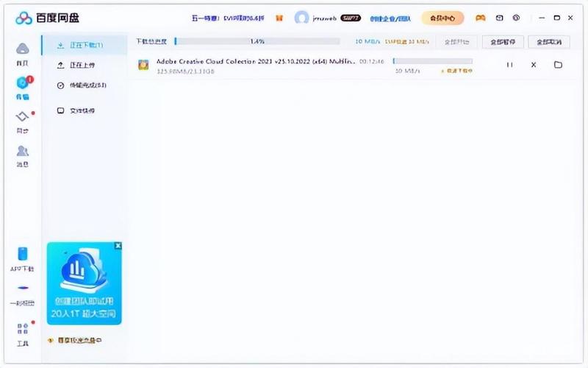This screenshot has width=588, height=368.
Task: Click the 全部暂停 button
Action: pos(503,42)
